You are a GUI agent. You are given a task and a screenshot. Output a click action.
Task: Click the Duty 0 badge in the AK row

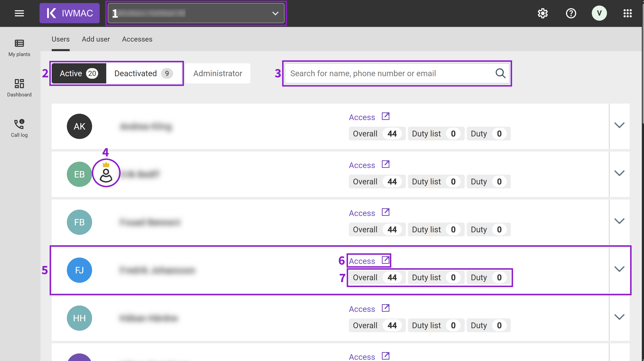pyautogui.click(x=488, y=134)
